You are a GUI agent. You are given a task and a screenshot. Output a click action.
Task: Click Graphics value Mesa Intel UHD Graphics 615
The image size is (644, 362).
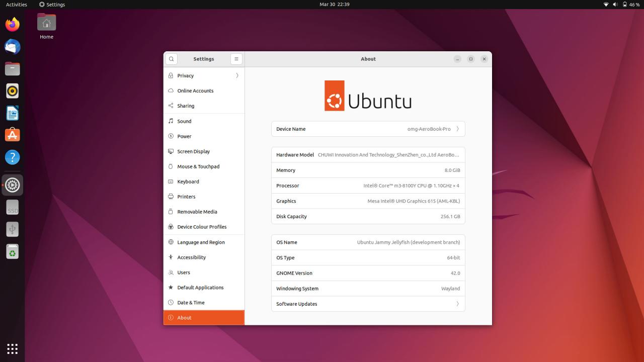pyautogui.click(x=414, y=201)
